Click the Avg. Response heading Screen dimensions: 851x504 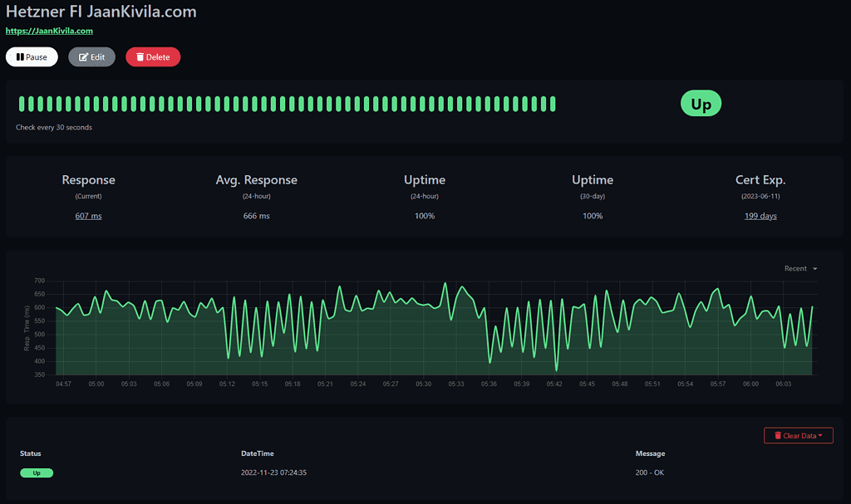click(x=256, y=179)
